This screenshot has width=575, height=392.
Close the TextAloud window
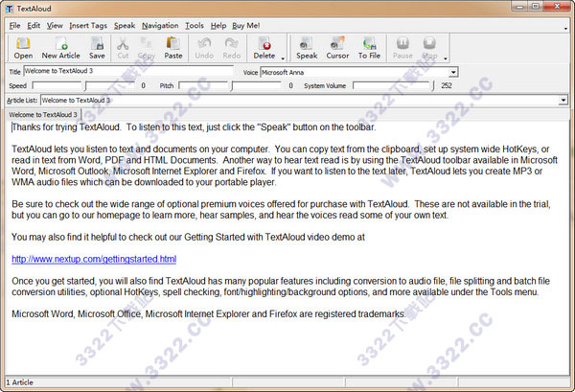(x=557, y=7)
